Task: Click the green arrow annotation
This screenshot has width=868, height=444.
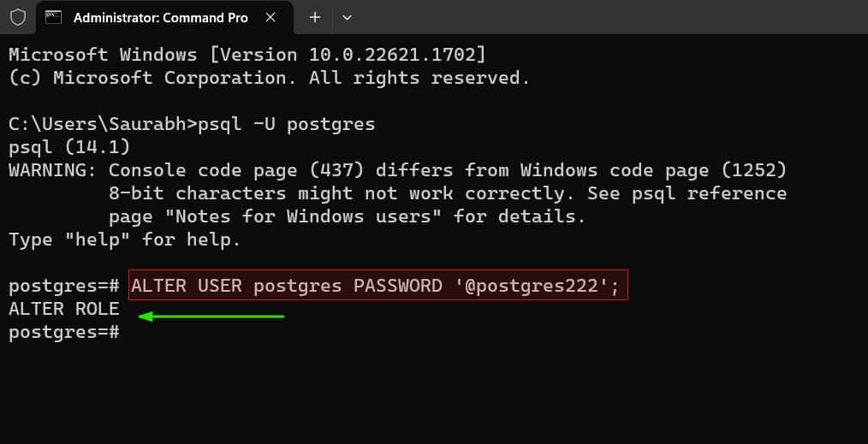Action: [x=211, y=317]
